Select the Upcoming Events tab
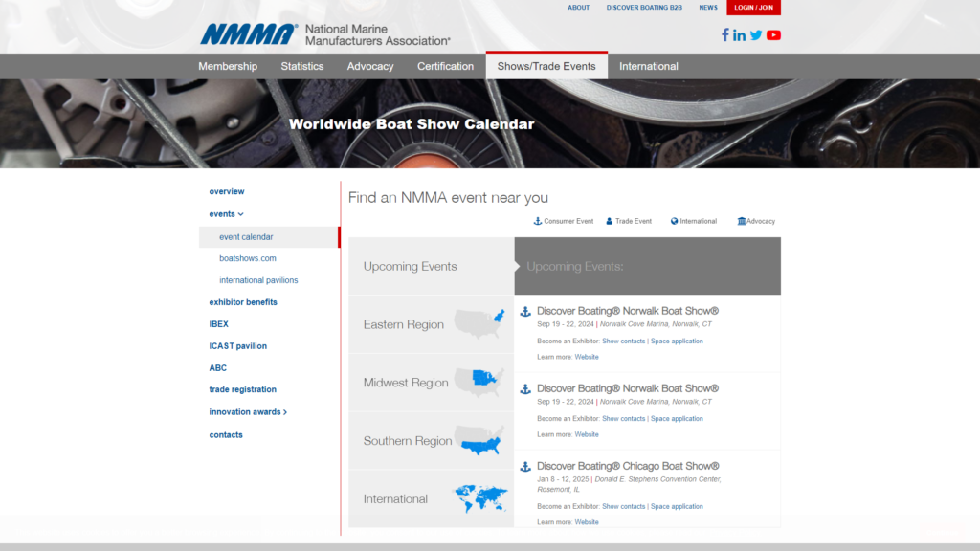This screenshot has height=551, width=980. coord(432,266)
